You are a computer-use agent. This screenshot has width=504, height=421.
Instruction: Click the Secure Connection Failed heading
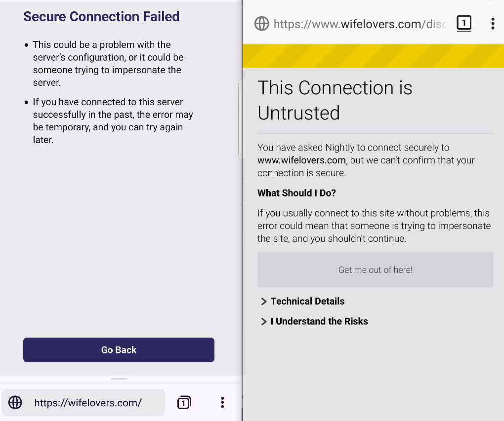[x=101, y=16]
